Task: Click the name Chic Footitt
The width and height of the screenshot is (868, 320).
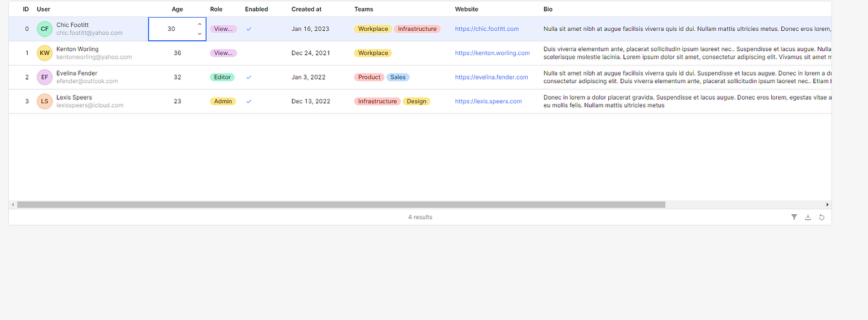Action: click(72, 25)
